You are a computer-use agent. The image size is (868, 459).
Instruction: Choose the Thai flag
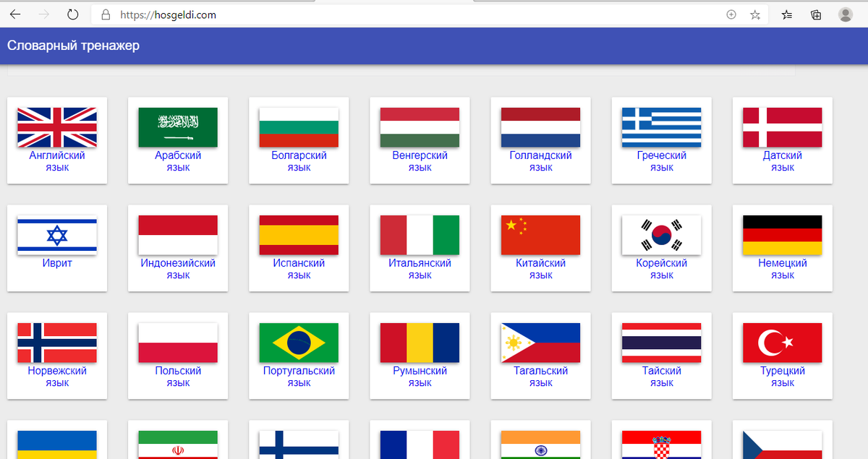[662, 343]
